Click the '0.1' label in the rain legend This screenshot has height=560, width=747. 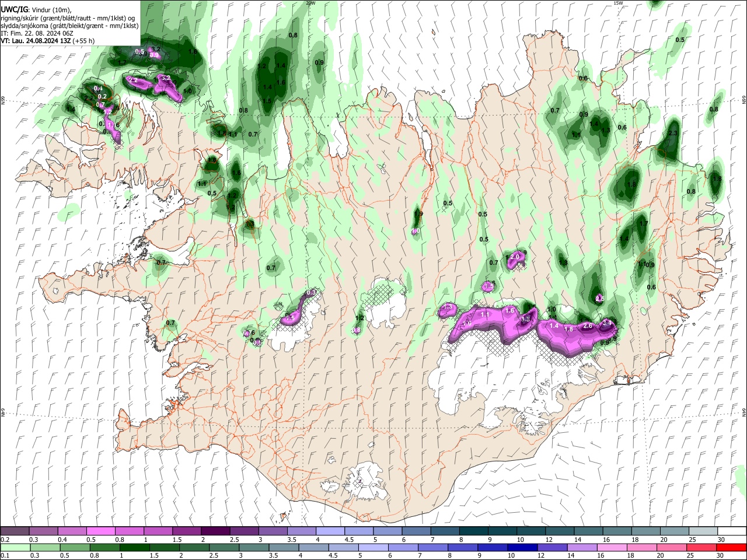tap(5, 555)
